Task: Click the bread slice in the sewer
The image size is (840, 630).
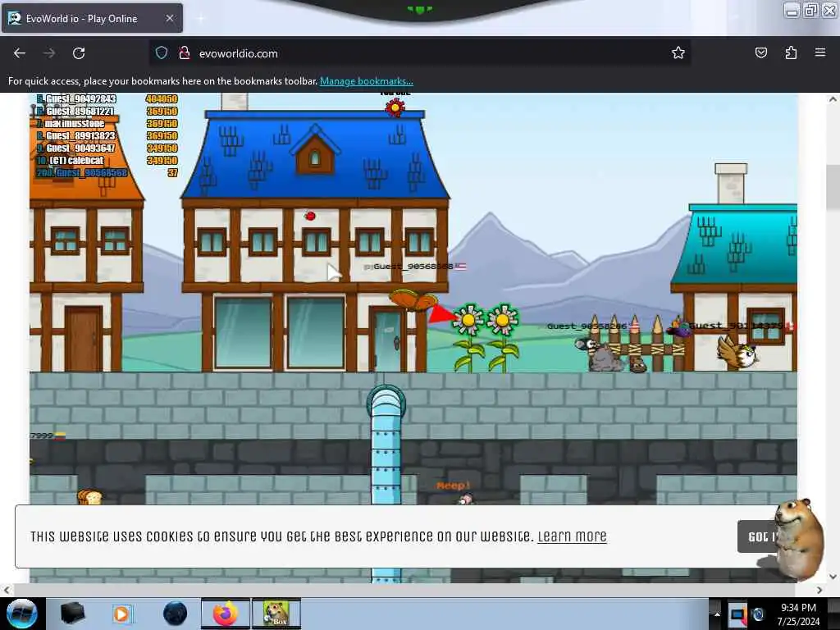Action: [x=89, y=496]
